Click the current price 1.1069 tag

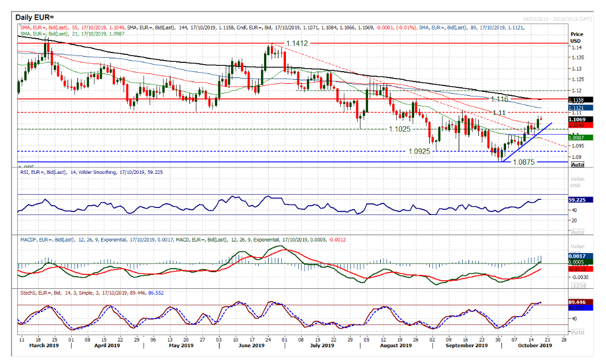[577, 120]
